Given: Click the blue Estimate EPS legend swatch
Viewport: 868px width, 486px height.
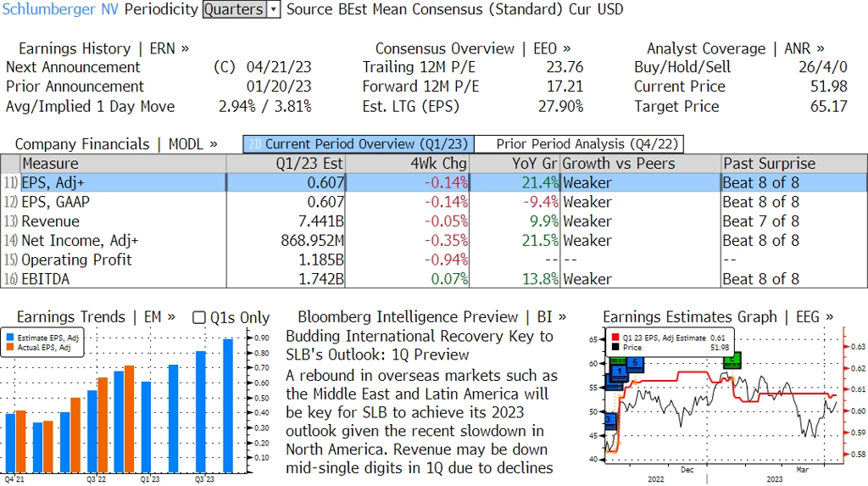Looking at the screenshot, I should point(10,338).
